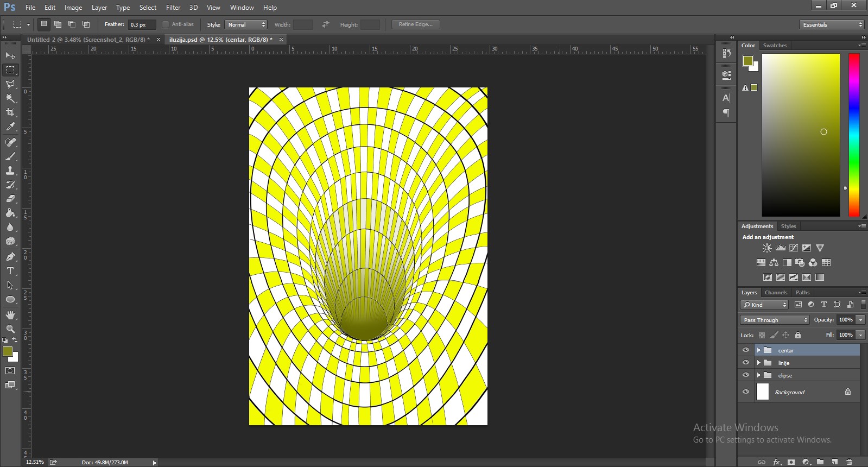The width and height of the screenshot is (868, 467).
Task: Change screen mode from toolbar
Action: point(10,385)
